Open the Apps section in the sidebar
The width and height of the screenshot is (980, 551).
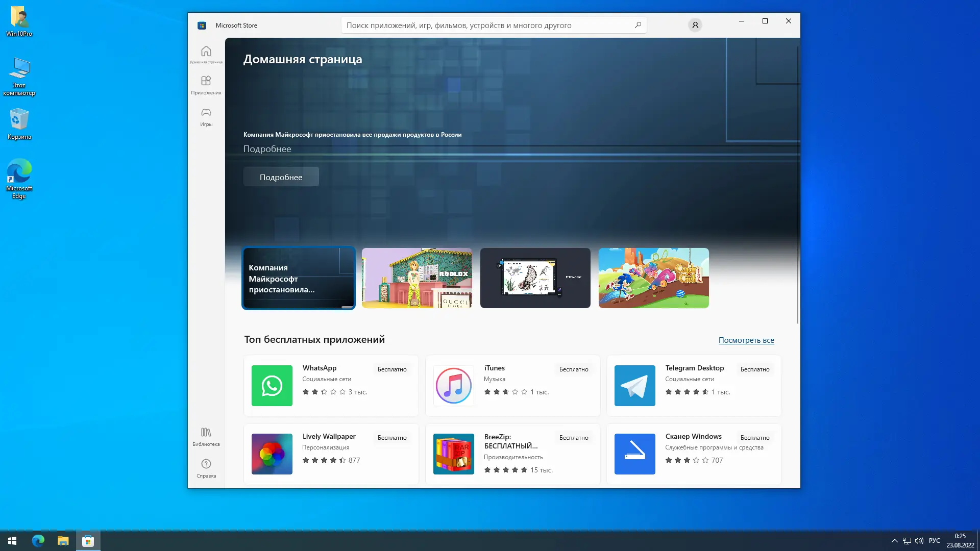[206, 85]
